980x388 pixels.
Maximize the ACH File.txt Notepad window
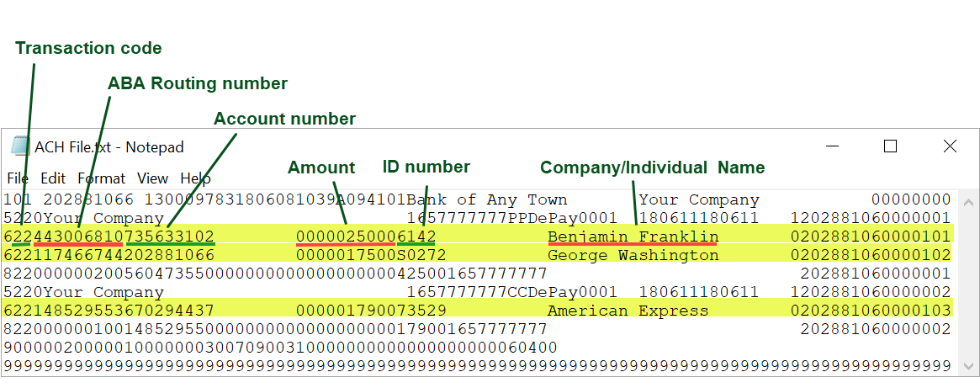[891, 146]
